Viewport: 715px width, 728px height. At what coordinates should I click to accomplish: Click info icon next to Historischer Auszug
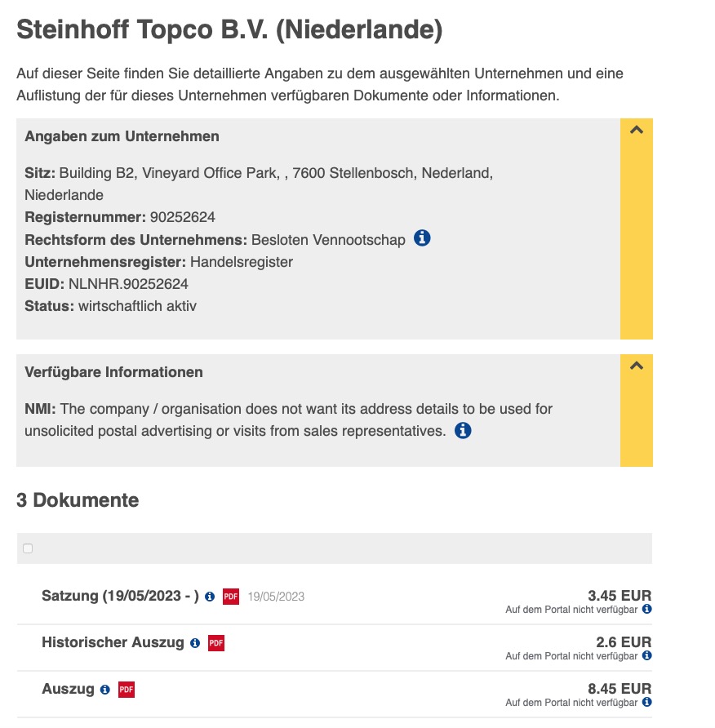(194, 643)
